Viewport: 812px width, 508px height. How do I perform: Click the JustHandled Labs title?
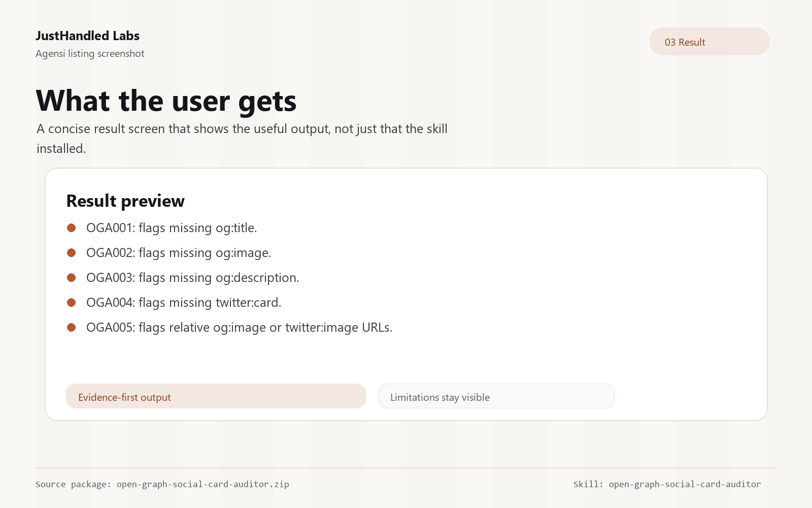[87, 36]
